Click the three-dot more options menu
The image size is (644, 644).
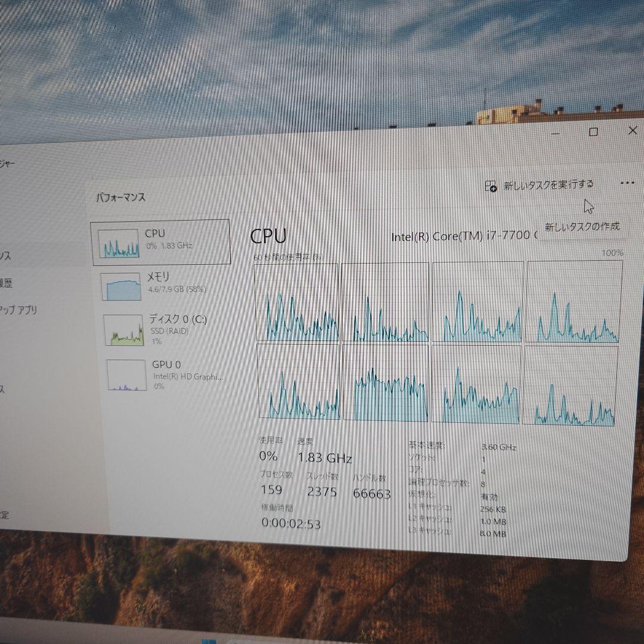click(626, 184)
